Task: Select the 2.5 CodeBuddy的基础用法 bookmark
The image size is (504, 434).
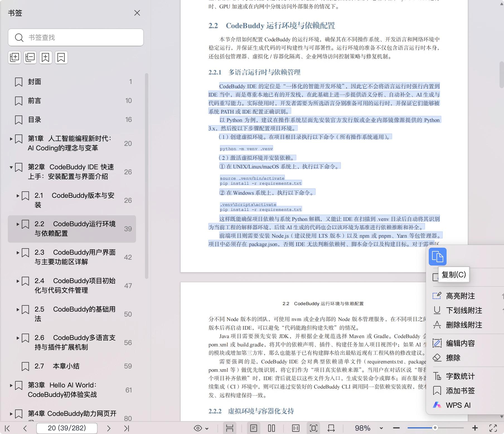Action: click(72, 314)
